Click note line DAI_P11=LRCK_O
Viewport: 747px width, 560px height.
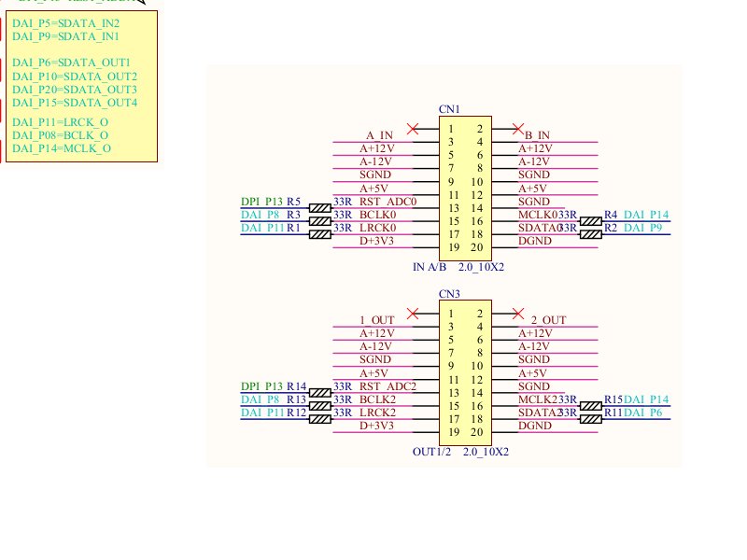[61, 122]
